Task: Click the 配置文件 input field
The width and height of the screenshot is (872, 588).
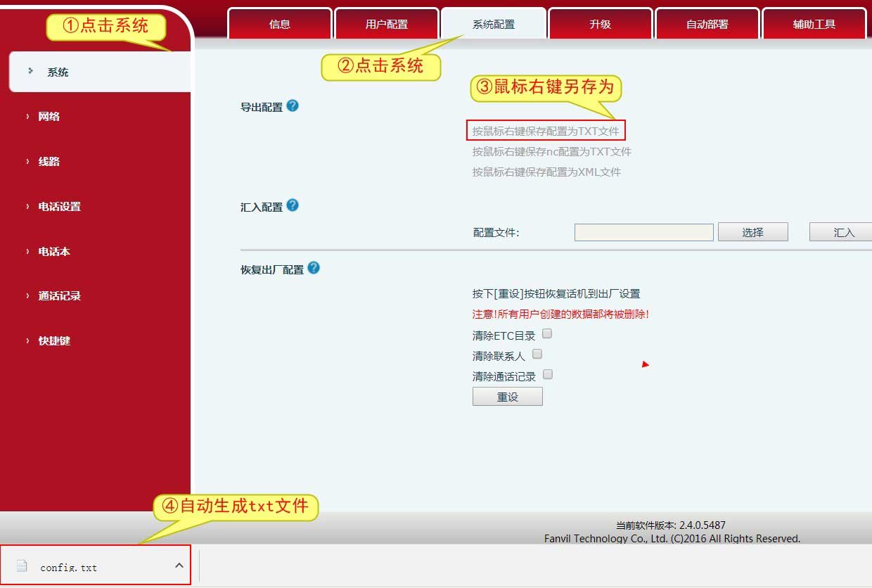Action: tap(643, 231)
